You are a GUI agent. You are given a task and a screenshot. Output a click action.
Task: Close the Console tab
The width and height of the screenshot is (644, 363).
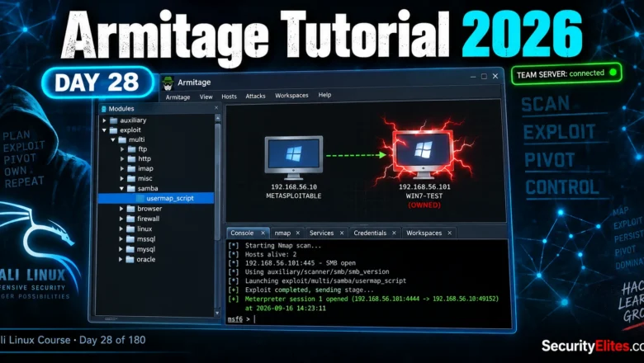coord(263,233)
